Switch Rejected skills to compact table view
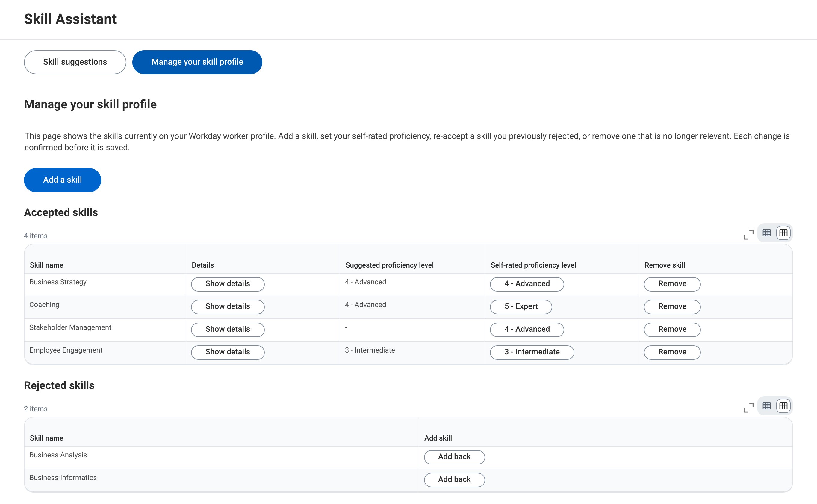Viewport: 817px width, 504px height. (x=767, y=406)
